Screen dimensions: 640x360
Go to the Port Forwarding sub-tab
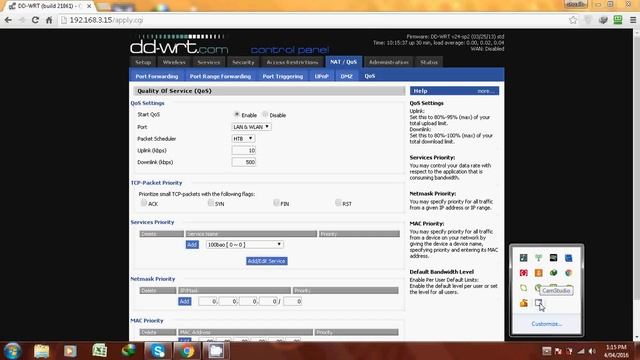[x=157, y=76]
